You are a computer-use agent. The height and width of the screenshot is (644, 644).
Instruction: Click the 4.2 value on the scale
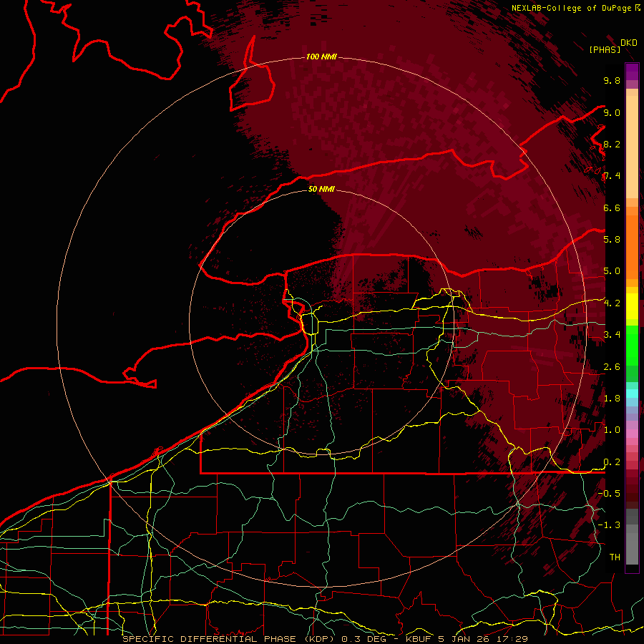tap(612, 303)
